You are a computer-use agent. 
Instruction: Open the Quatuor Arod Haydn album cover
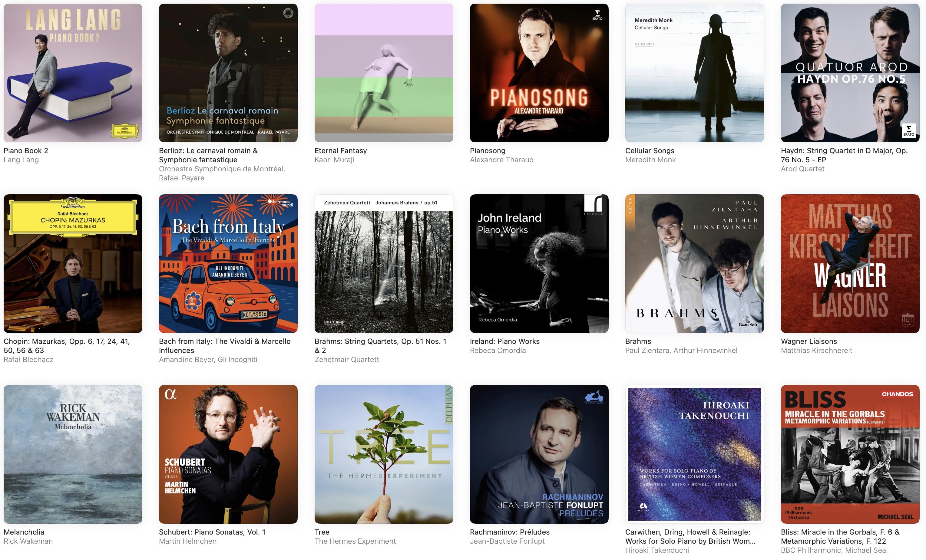click(850, 73)
